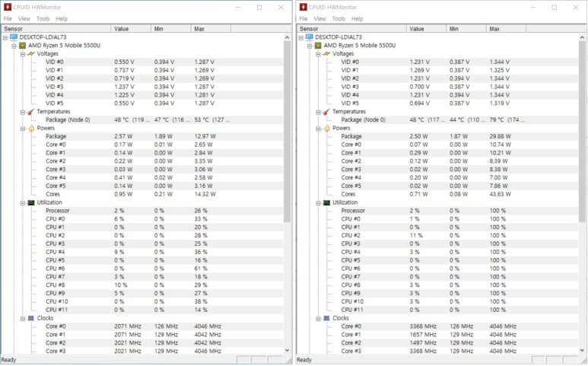588x366 pixels.
Task: Click the HWMonitor app icon in right window title bar
Action: click(x=303, y=7)
